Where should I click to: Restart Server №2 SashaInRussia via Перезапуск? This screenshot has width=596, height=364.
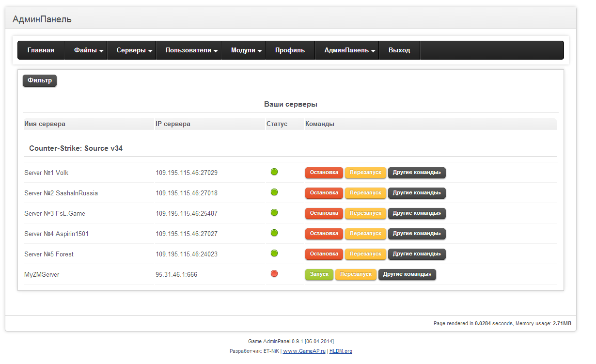[x=365, y=193]
